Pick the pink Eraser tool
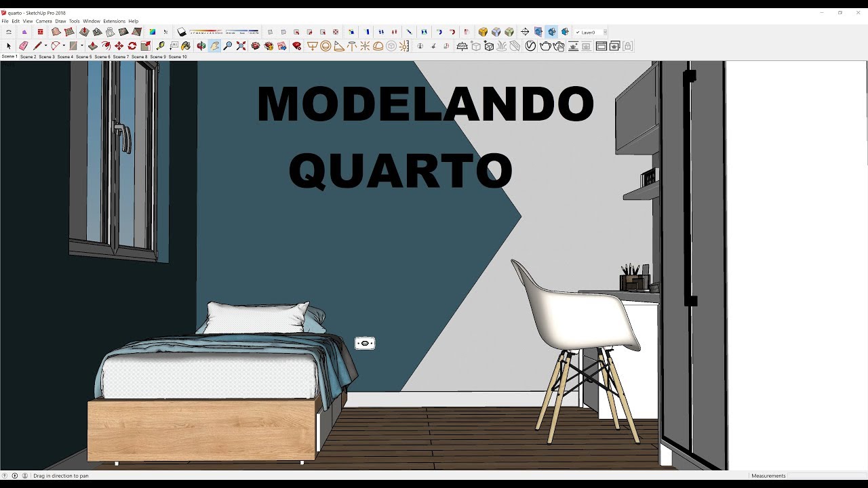 pyautogui.click(x=23, y=46)
